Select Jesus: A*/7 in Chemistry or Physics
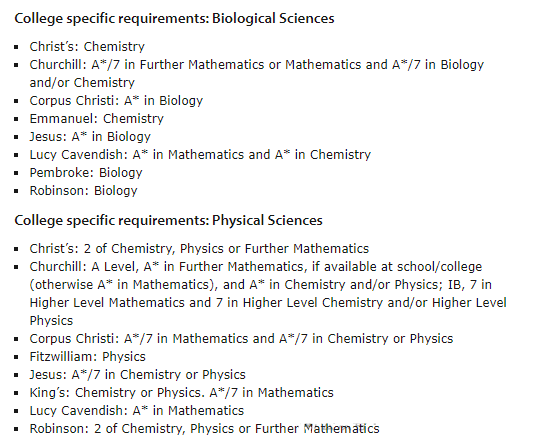This screenshot has height=445, width=535. click(137, 375)
